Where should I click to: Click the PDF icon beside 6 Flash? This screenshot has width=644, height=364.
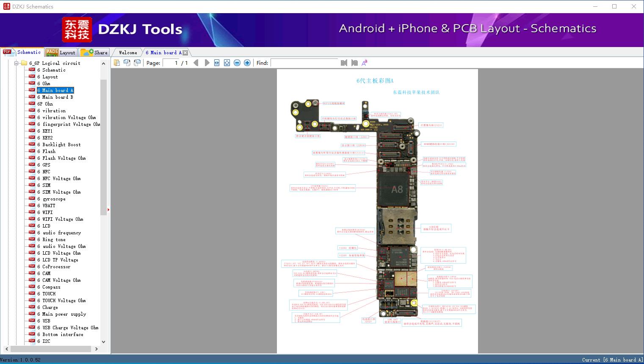32,151
